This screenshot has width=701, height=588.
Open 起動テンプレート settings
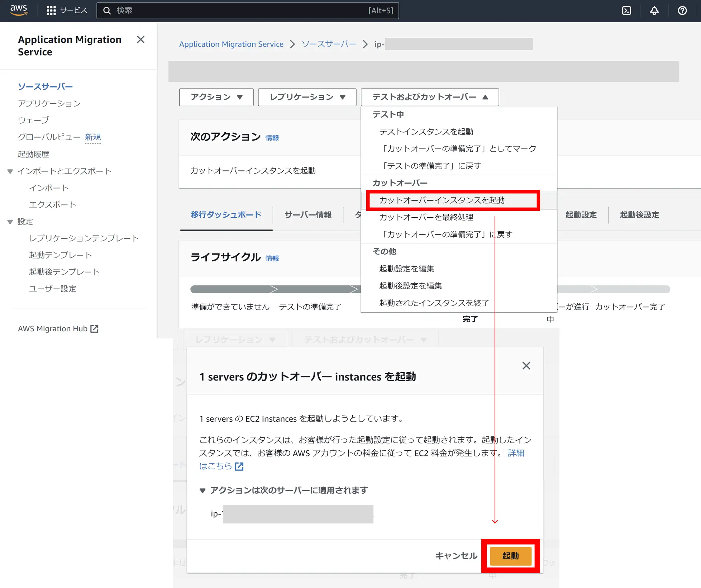(x=60, y=255)
